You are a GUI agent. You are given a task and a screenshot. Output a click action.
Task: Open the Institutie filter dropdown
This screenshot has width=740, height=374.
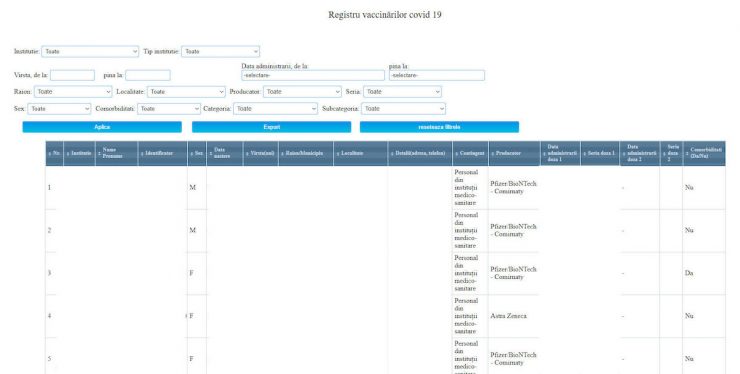click(90, 51)
